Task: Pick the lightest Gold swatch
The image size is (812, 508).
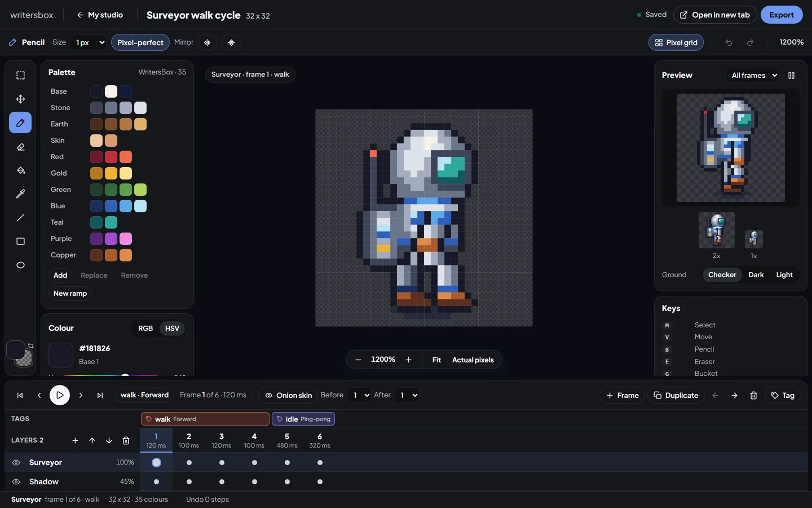Action: [126, 173]
